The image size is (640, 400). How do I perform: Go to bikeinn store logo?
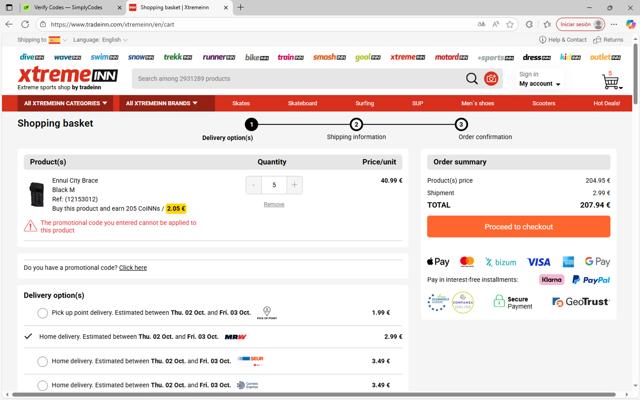coord(257,58)
